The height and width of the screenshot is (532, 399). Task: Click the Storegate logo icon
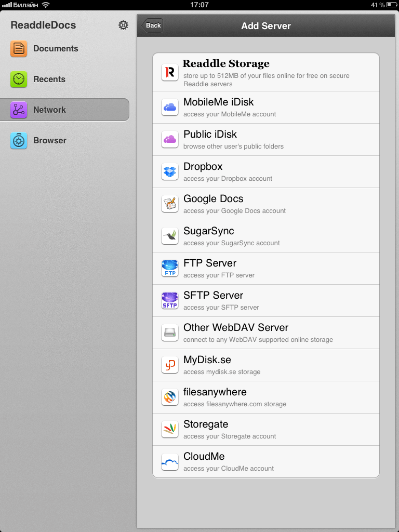click(170, 430)
